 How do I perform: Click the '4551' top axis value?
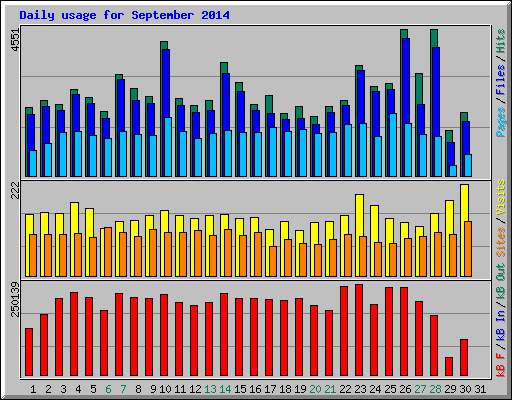[x=15, y=40]
